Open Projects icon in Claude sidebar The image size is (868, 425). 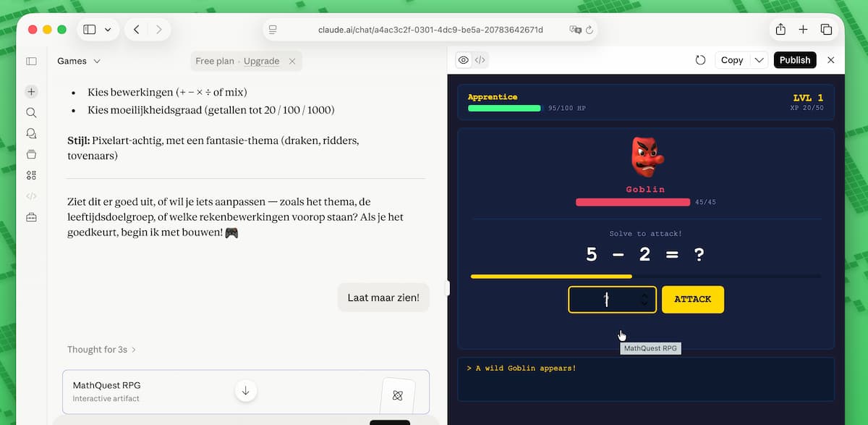pyautogui.click(x=31, y=154)
